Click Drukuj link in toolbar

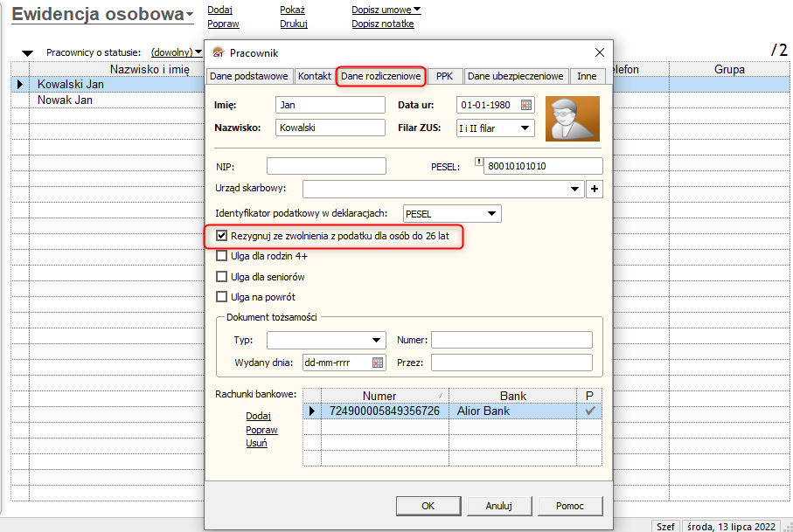294,24
